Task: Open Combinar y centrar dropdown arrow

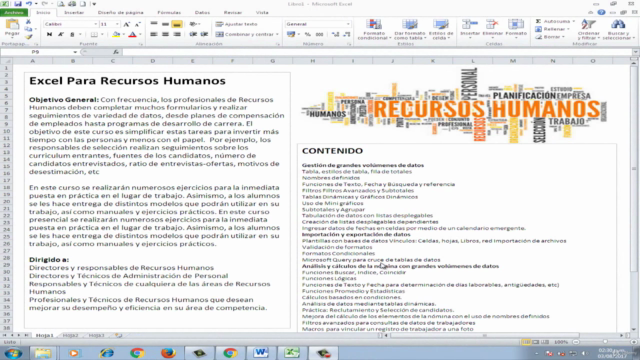Action: tap(277, 34)
